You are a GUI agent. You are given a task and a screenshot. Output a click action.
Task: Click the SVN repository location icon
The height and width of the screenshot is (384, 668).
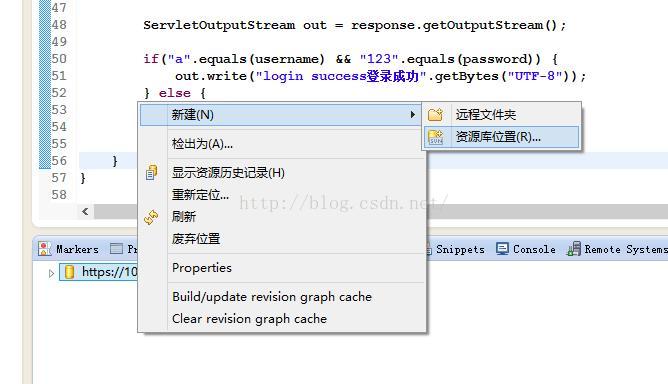pyautogui.click(x=435, y=137)
